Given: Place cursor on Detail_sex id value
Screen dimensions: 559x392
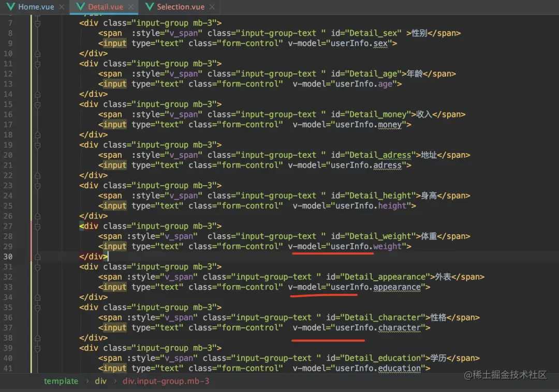Looking at the screenshot, I should [x=373, y=33].
